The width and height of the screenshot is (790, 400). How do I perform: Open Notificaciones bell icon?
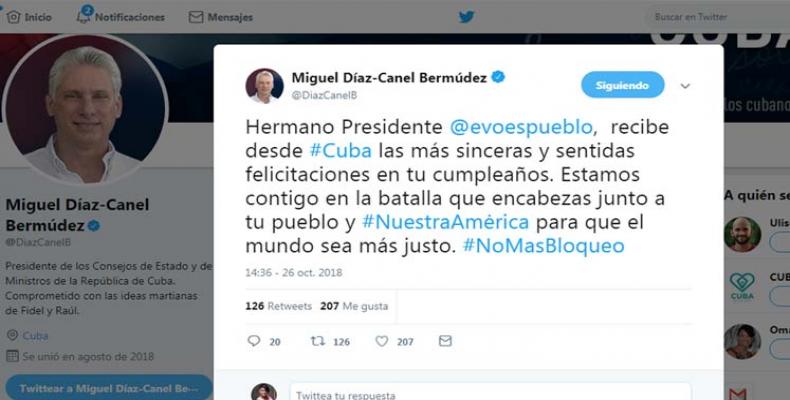click(x=84, y=16)
